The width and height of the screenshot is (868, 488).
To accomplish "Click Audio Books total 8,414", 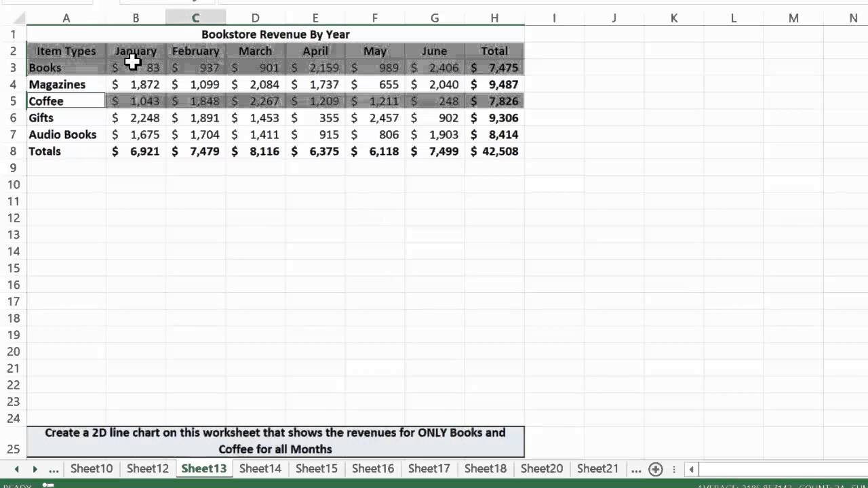I will 494,134.
